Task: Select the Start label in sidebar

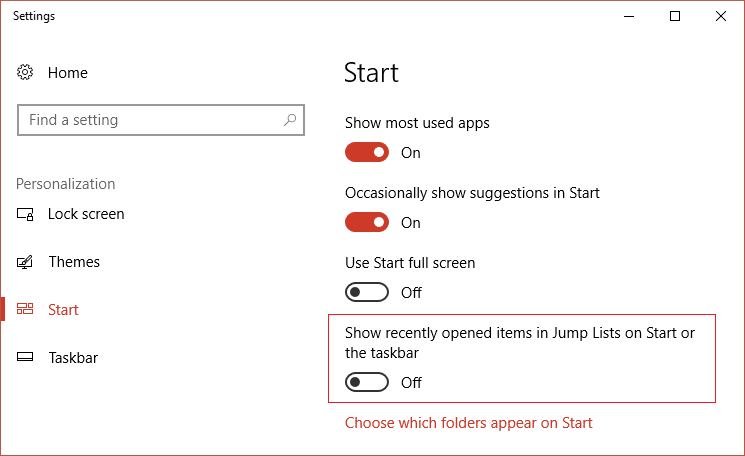Action: 63,310
